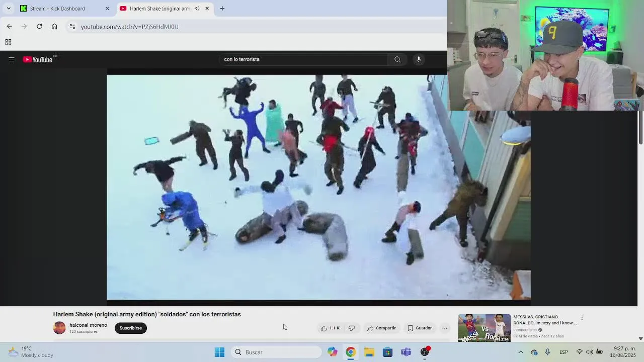The height and width of the screenshot is (362, 644).
Task: Subscribe using the Suscribirse button
Action: pyautogui.click(x=131, y=328)
